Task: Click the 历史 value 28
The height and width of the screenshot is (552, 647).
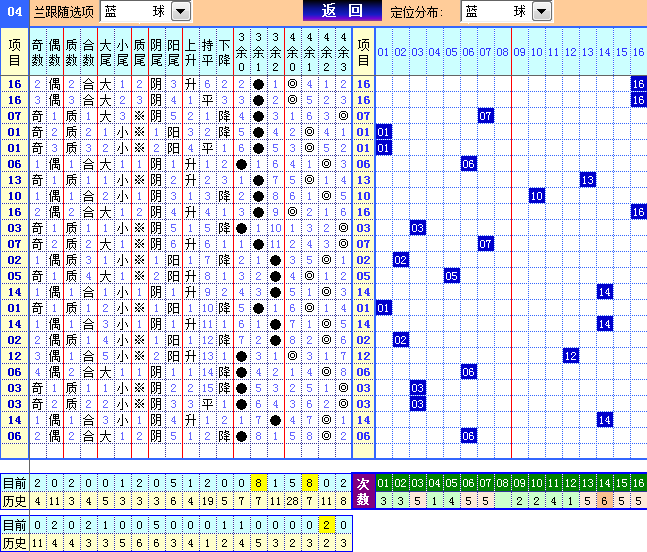Action: pos(293,501)
